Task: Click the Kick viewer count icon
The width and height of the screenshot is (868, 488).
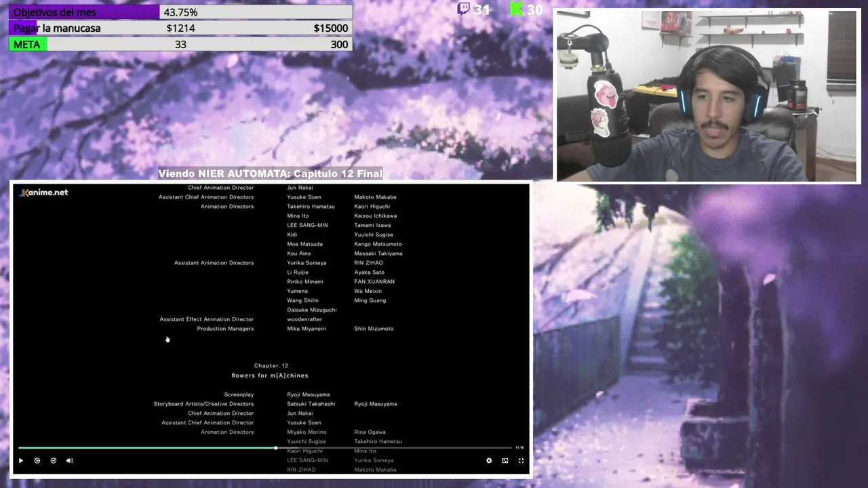Action: click(517, 9)
